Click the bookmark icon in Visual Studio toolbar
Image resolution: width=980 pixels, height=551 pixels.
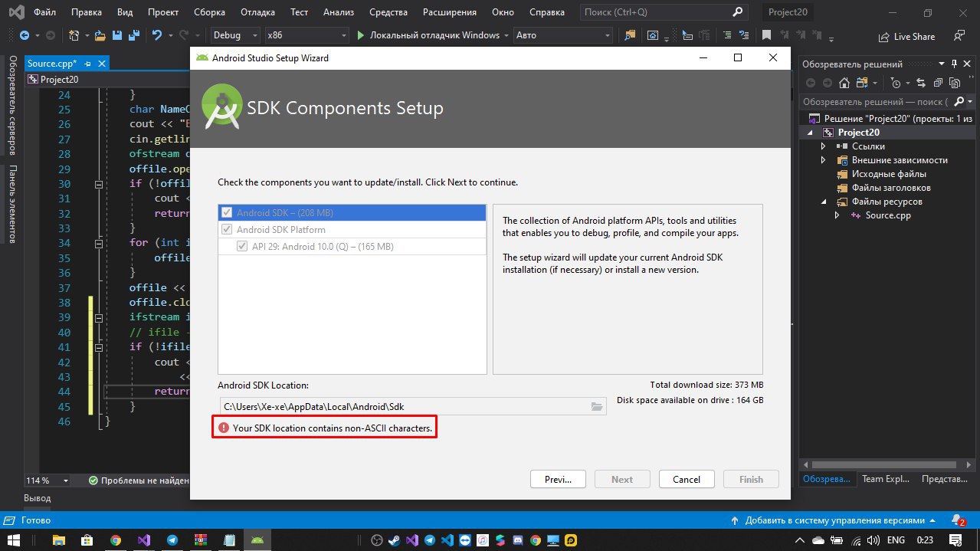click(x=765, y=35)
